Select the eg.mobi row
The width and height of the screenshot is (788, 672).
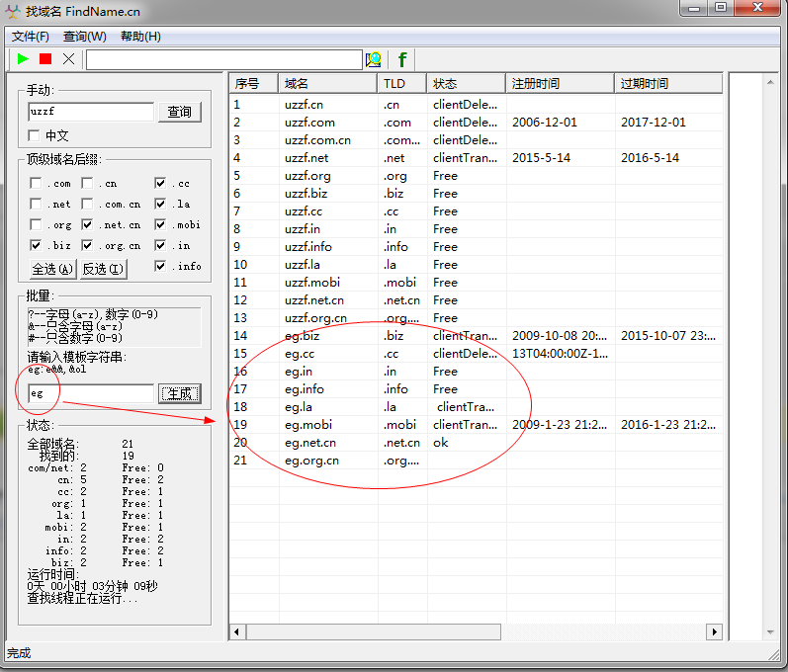pos(476,424)
